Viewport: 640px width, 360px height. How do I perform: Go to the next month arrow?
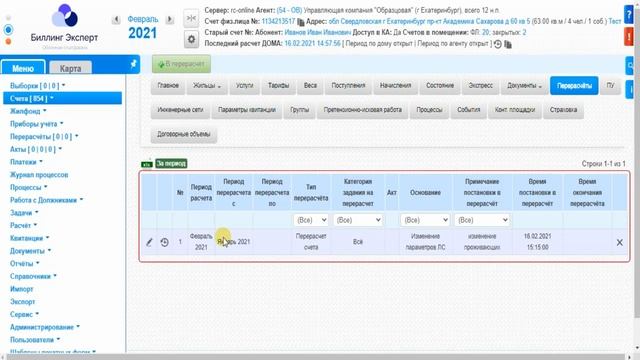(x=169, y=19)
